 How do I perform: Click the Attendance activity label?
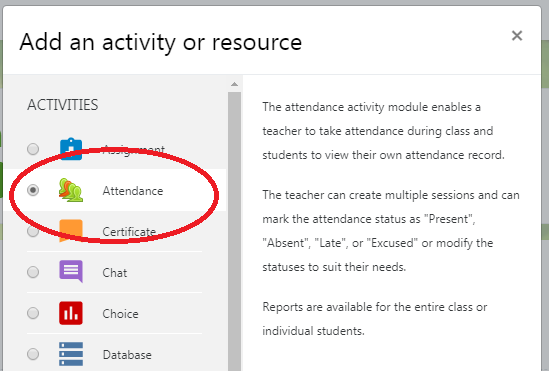[133, 191]
